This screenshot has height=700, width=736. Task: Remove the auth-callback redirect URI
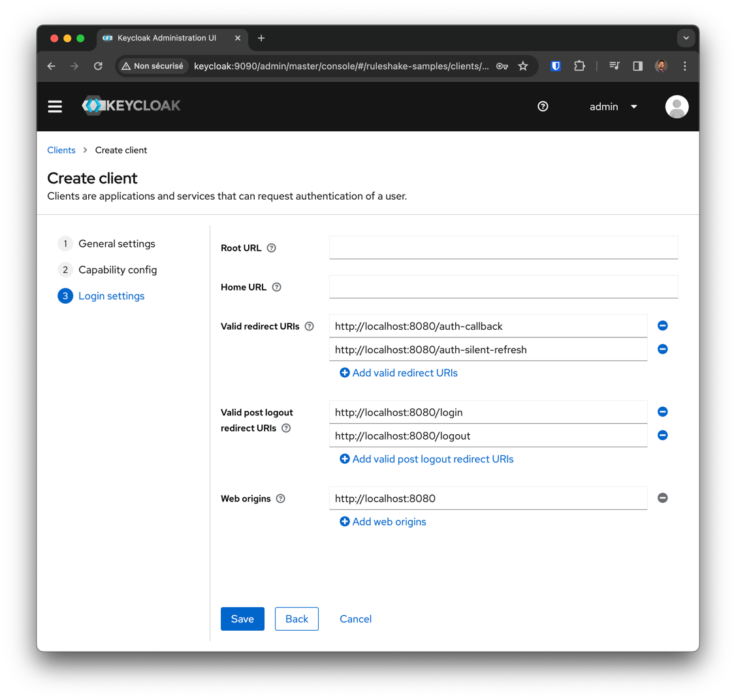coord(662,325)
